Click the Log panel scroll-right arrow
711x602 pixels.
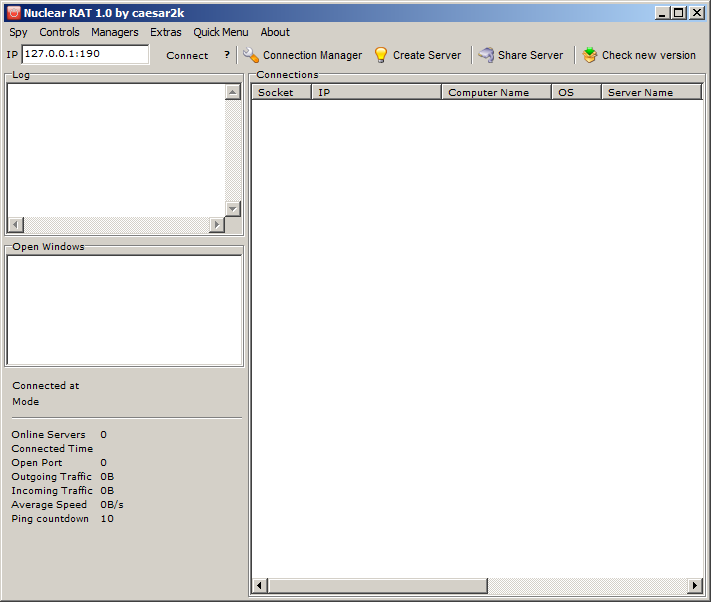(x=217, y=225)
